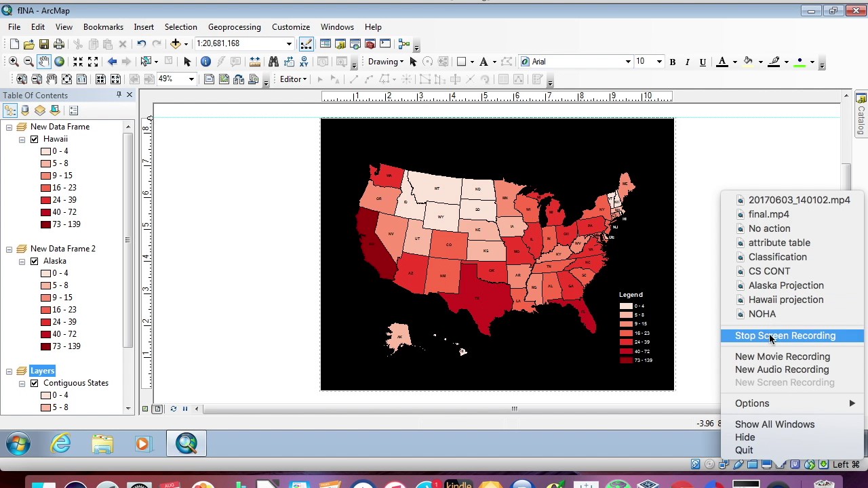Open the Options submenu

tap(792, 403)
